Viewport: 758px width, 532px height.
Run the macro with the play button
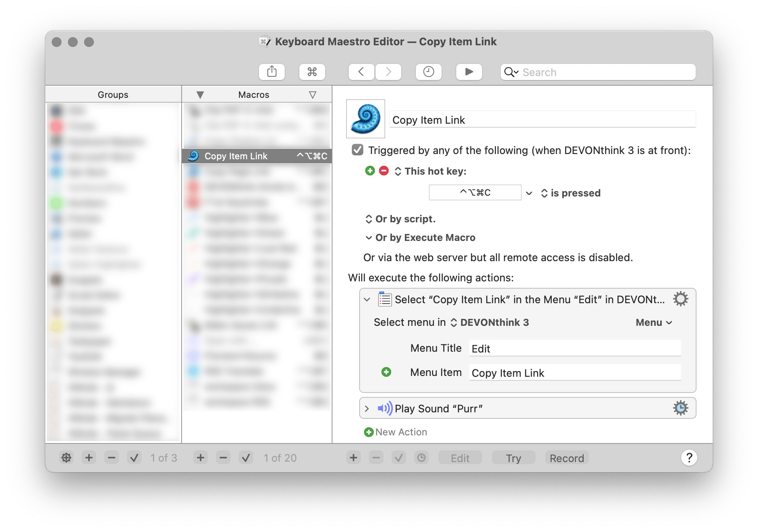[469, 72]
